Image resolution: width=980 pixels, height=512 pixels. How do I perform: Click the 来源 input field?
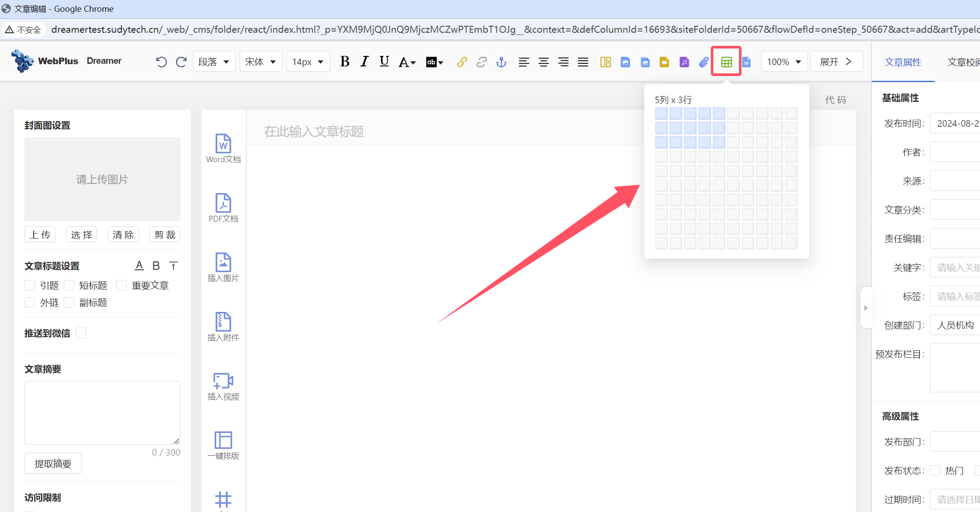pyautogui.click(x=955, y=181)
